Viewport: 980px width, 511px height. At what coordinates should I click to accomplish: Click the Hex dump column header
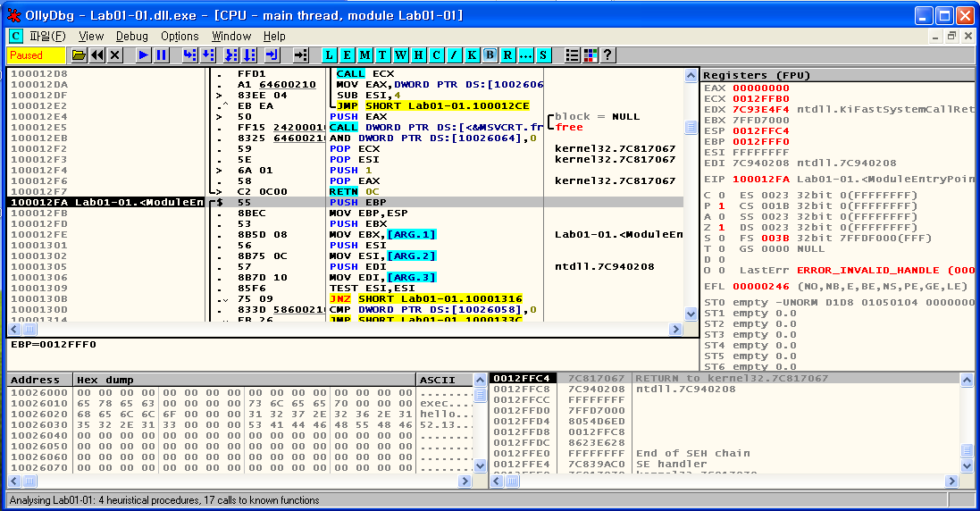tap(245, 380)
